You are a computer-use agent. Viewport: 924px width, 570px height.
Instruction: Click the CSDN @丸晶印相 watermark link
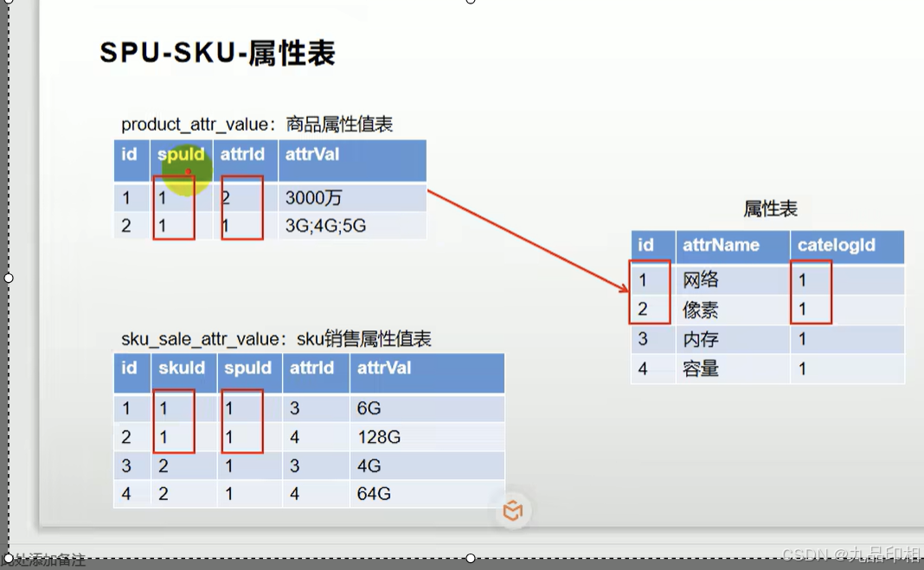tap(850, 554)
